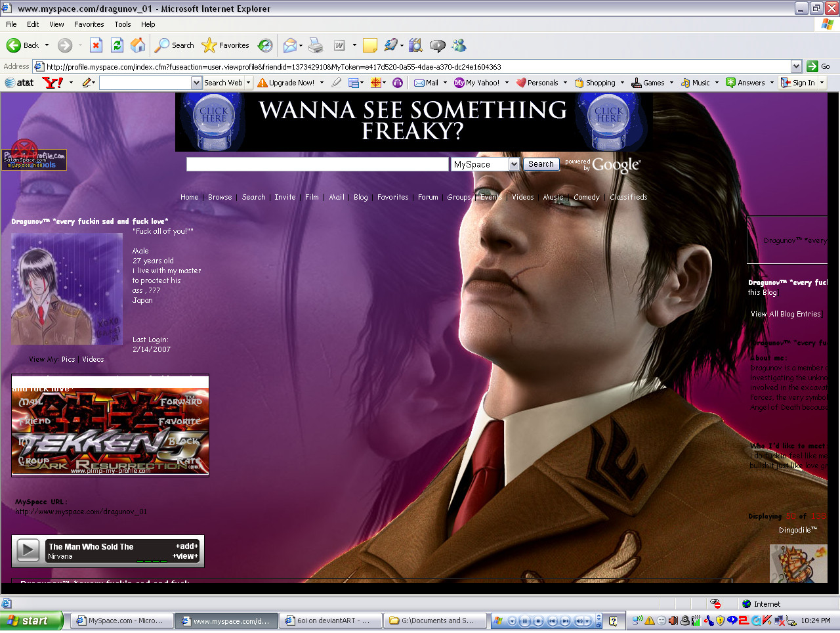The width and height of the screenshot is (840, 633).
Task: Open the Favorites menu
Action: coord(89,24)
